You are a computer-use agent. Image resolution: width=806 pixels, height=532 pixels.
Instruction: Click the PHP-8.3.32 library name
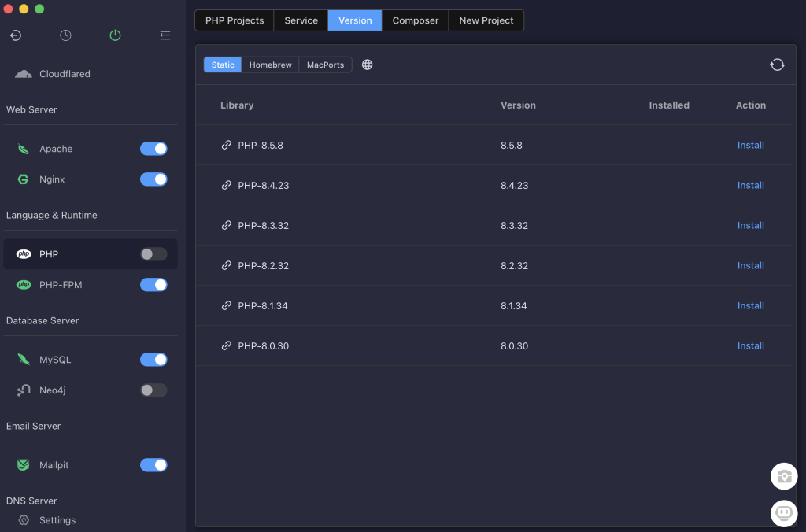[x=263, y=225]
